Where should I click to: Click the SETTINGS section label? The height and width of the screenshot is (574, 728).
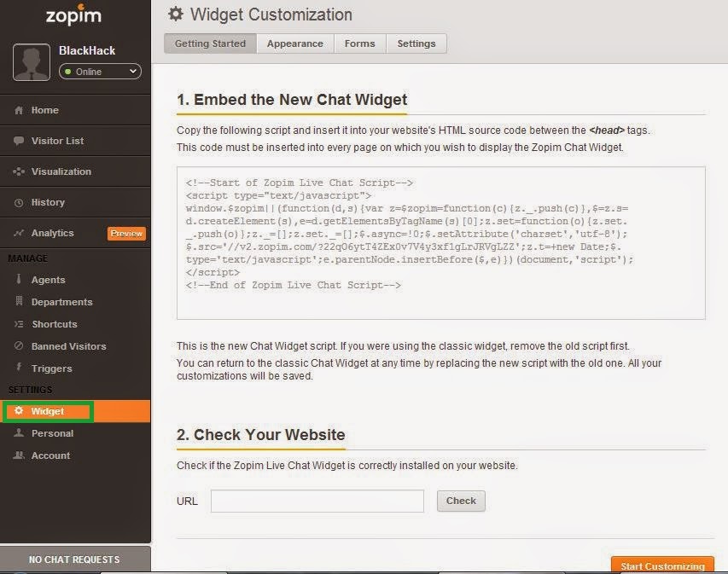tap(30, 390)
